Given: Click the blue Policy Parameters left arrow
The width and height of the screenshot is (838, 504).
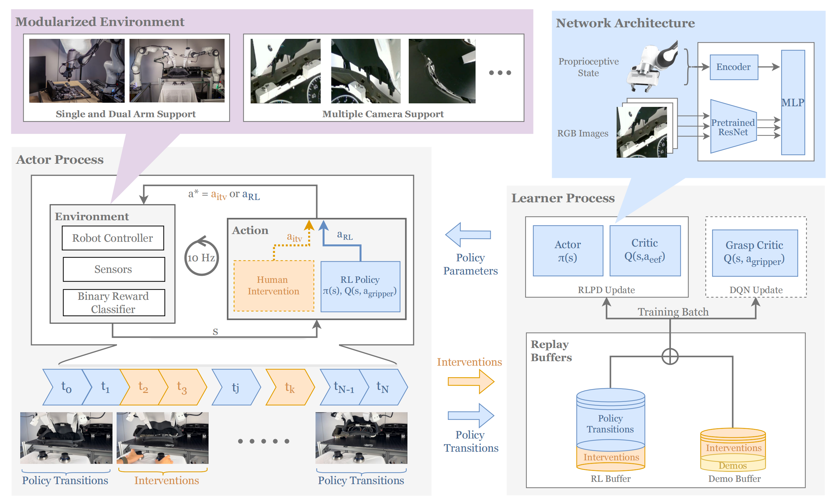Looking at the screenshot, I should pyautogui.click(x=468, y=235).
